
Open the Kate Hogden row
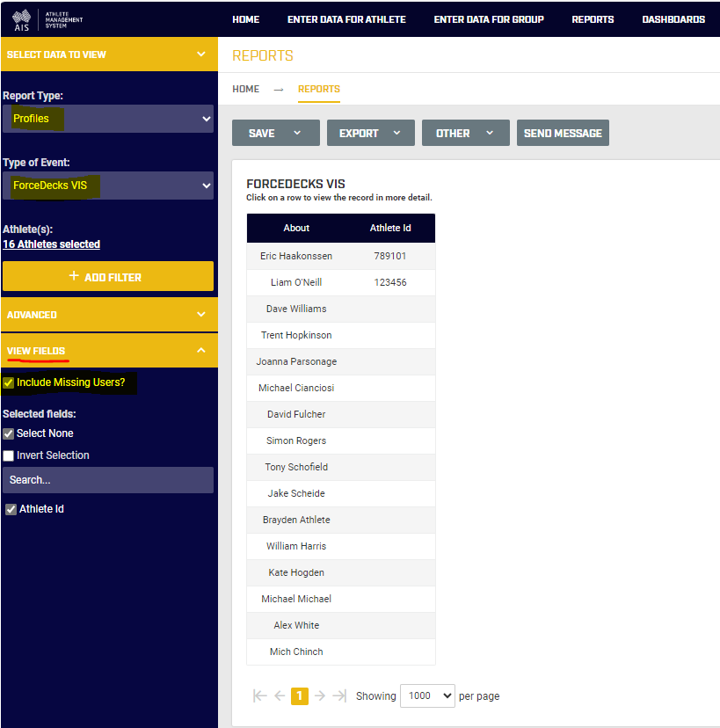point(341,573)
